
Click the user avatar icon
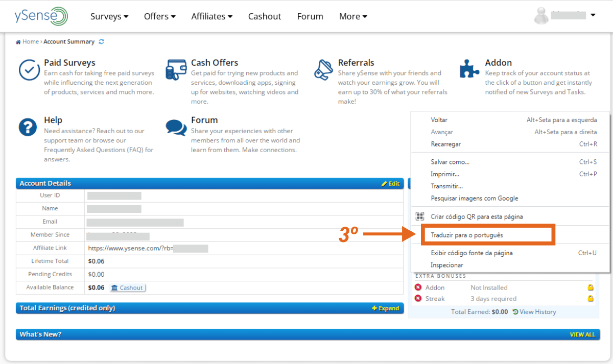(x=541, y=16)
